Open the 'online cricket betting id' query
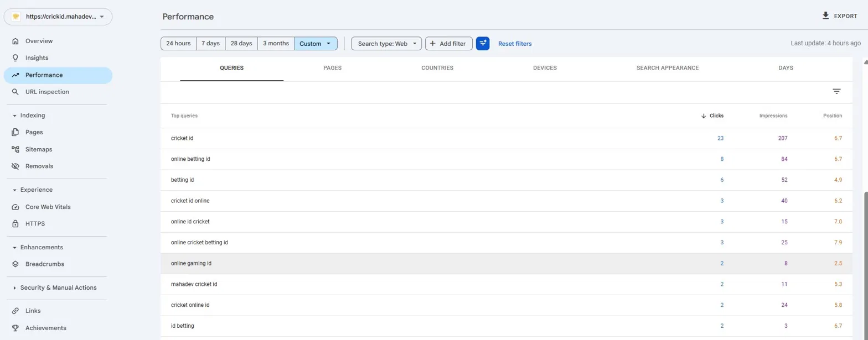868x340 pixels. coord(507,243)
